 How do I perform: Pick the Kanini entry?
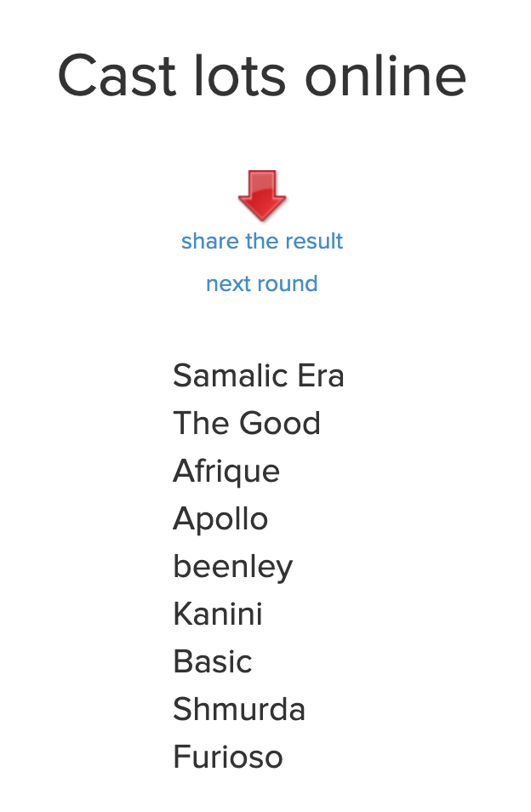(x=218, y=614)
